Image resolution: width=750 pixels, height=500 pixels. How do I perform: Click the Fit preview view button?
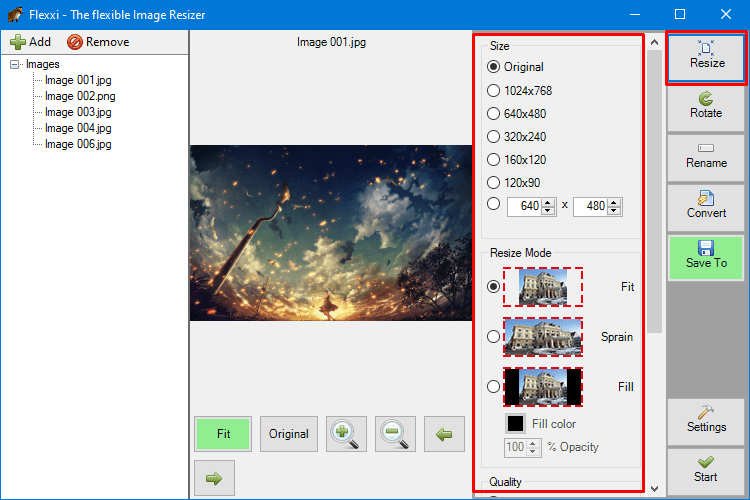coord(223,434)
